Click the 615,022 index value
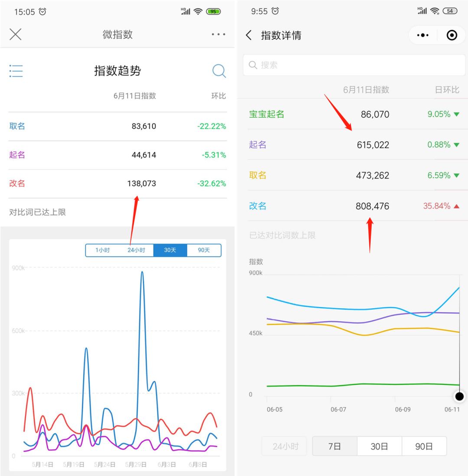 (373, 145)
